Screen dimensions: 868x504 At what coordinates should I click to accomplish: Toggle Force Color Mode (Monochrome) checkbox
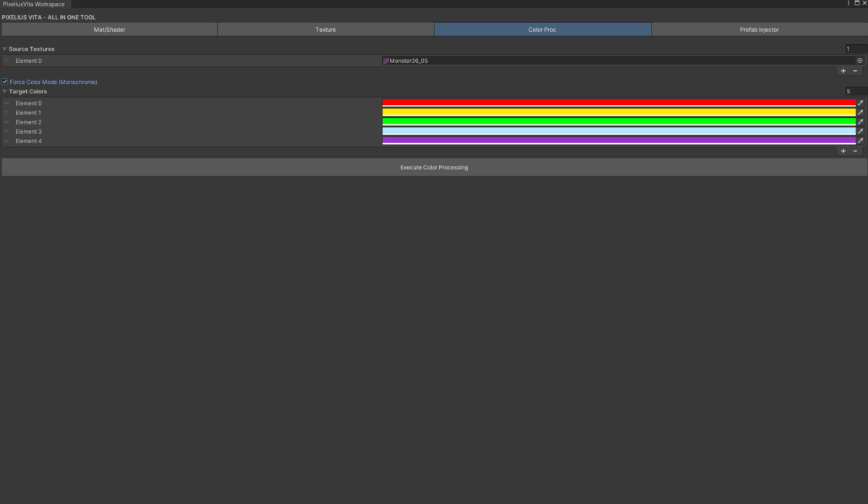tap(5, 82)
